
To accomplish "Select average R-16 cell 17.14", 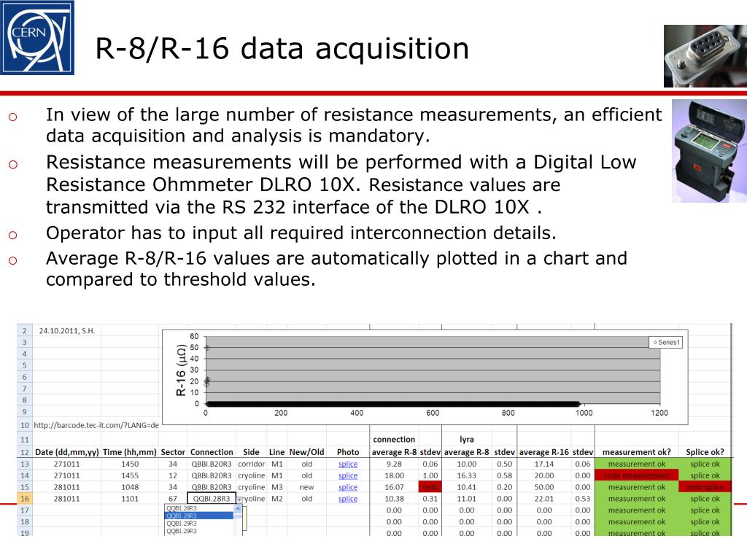I will pyautogui.click(x=544, y=464).
